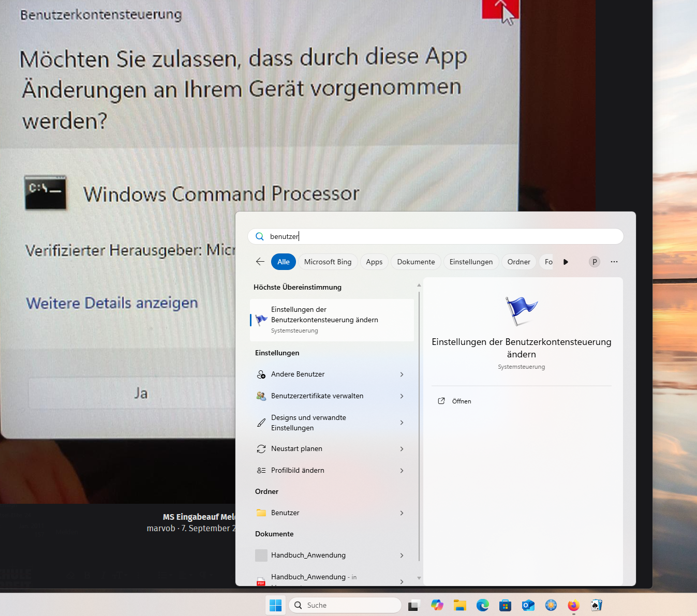Open the Andere Benutzer setting

pyautogui.click(x=332, y=374)
